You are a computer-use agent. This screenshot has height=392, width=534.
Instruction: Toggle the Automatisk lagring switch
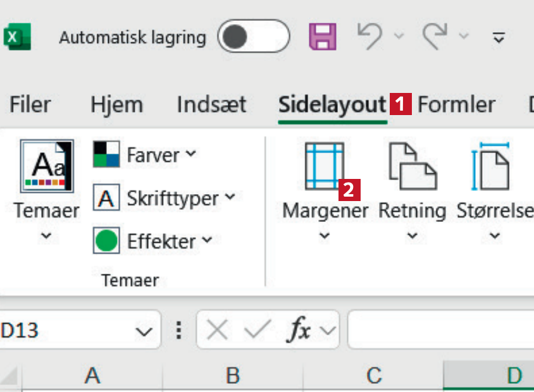click(253, 37)
